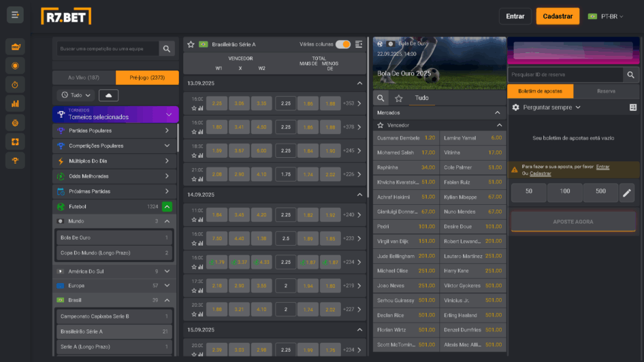Open Partidas Populares menu item

click(x=114, y=131)
